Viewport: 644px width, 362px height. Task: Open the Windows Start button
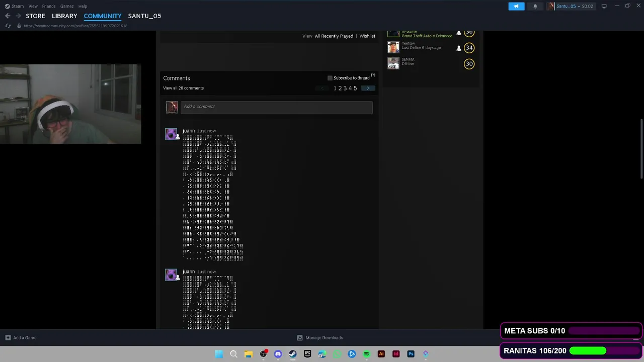click(x=219, y=354)
